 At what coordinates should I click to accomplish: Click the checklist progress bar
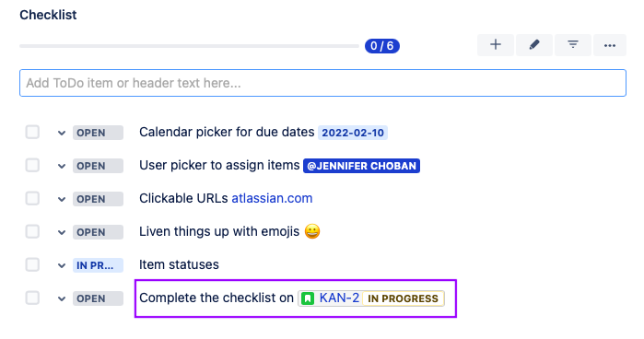190,46
